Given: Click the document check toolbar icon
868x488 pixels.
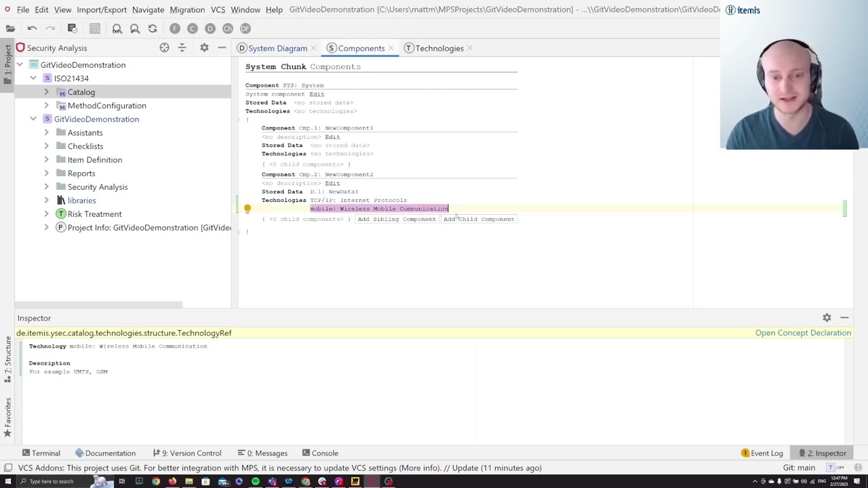Looking at the screenshot, I should point(72,28).
